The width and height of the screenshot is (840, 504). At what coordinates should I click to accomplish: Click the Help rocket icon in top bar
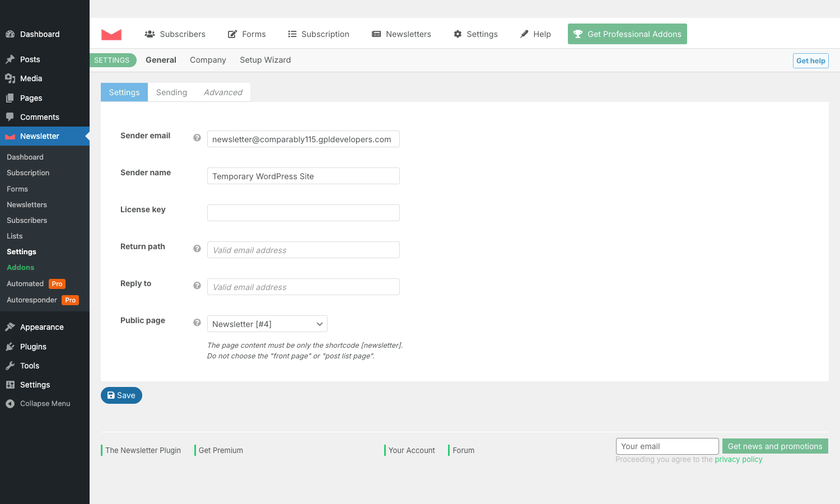(524, 34)
